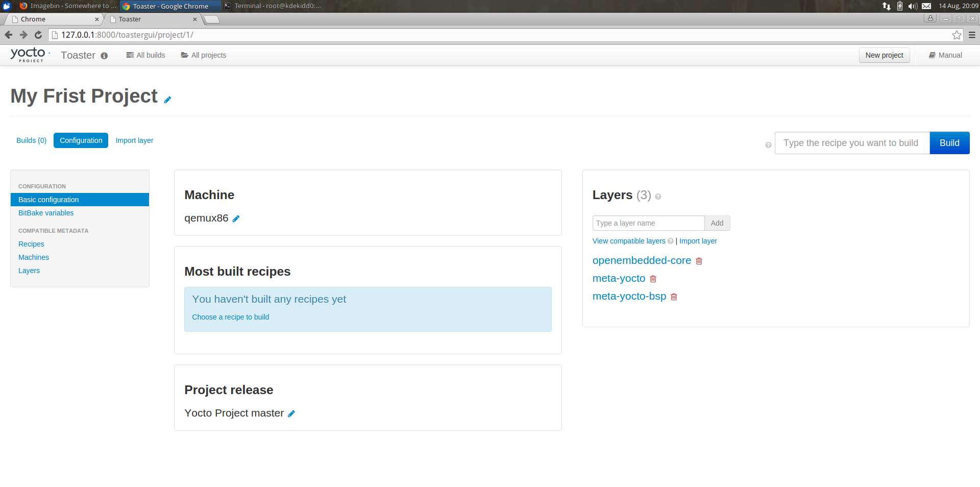Image resolution: width=980 pixels, height=487 pixels.
Task: Open the Manual link
Action: [945, 55]
